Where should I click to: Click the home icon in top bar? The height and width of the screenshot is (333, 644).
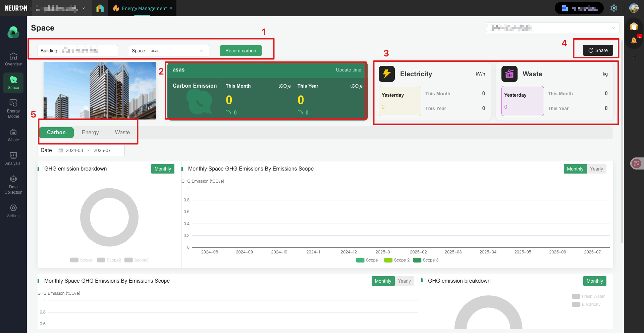(100, 8)
